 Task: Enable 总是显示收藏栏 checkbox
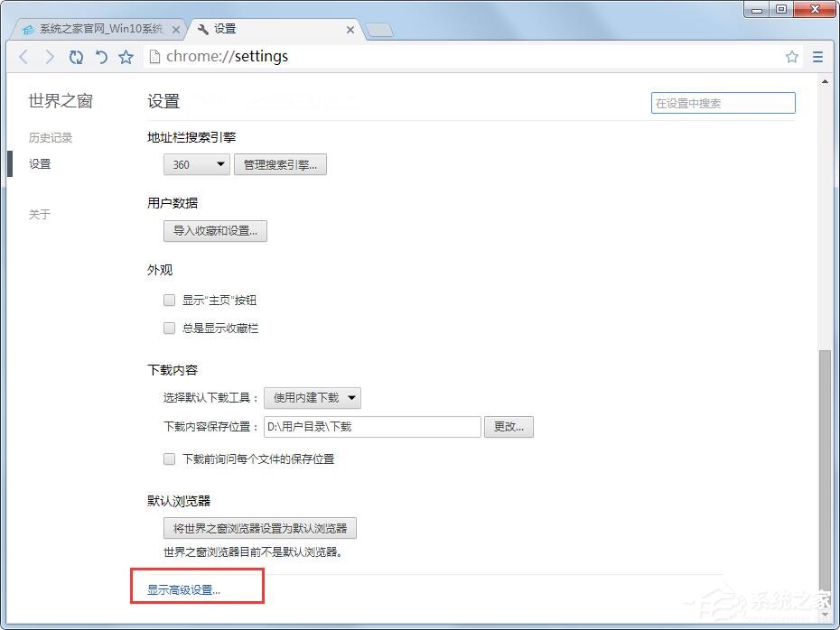(x=169, y=328)
